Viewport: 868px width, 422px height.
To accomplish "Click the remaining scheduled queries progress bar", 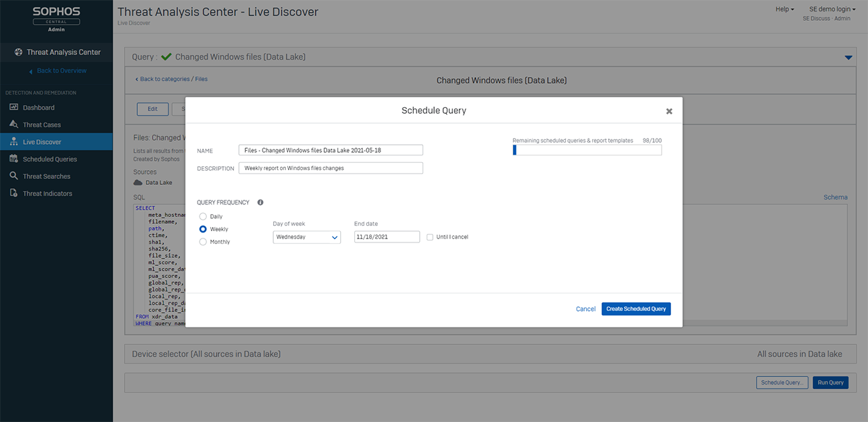I will [587, 150].
